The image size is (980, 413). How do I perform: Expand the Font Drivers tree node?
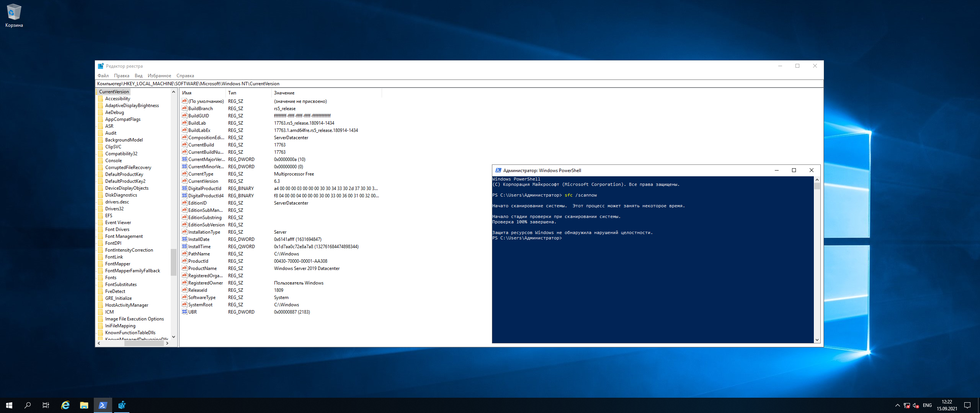(96, 229)
